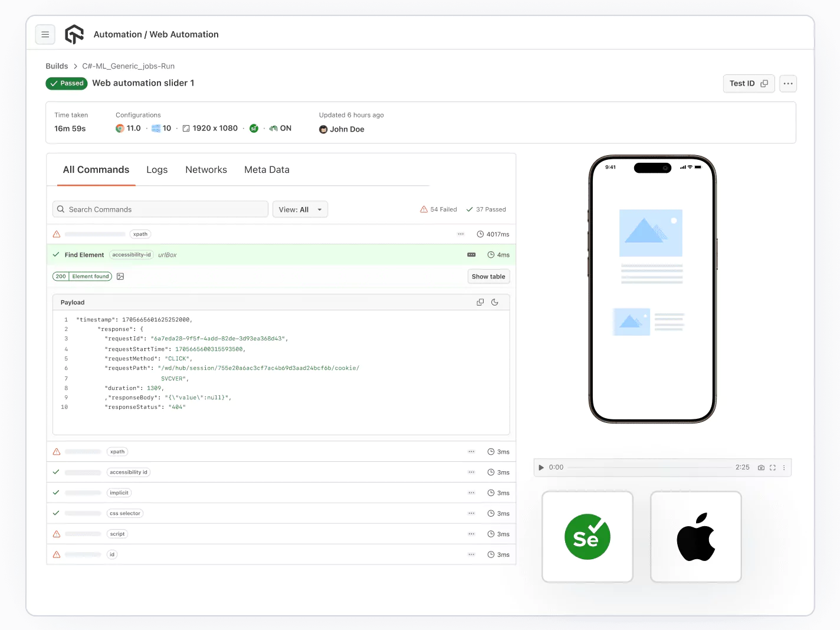This screenshot has width=840, height=630.
Task: Switch to the Networks tab
Action: pyautogui.click(x=206, y=170)
